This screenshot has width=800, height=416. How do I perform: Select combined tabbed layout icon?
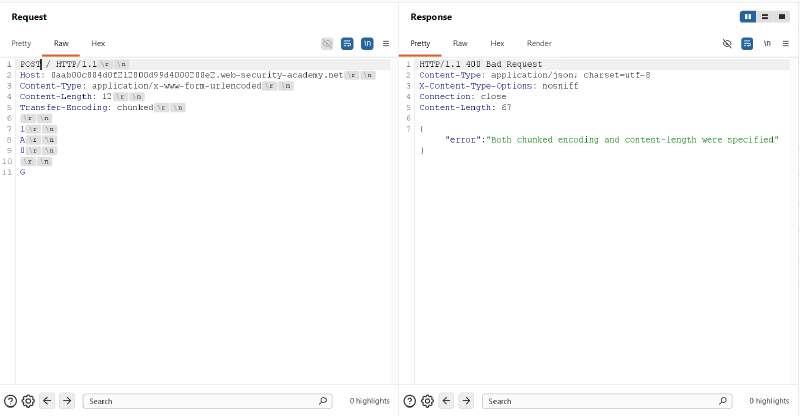tap(782, 17)
